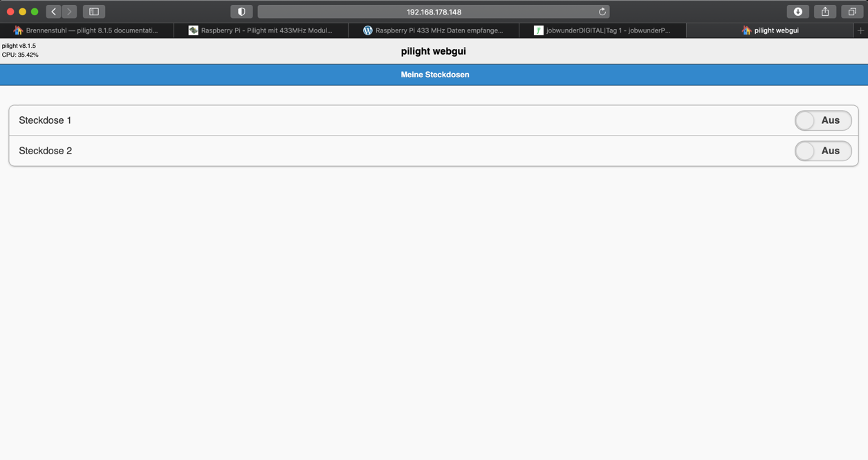
Task: Show the downloads list
Action: (797, 12)
